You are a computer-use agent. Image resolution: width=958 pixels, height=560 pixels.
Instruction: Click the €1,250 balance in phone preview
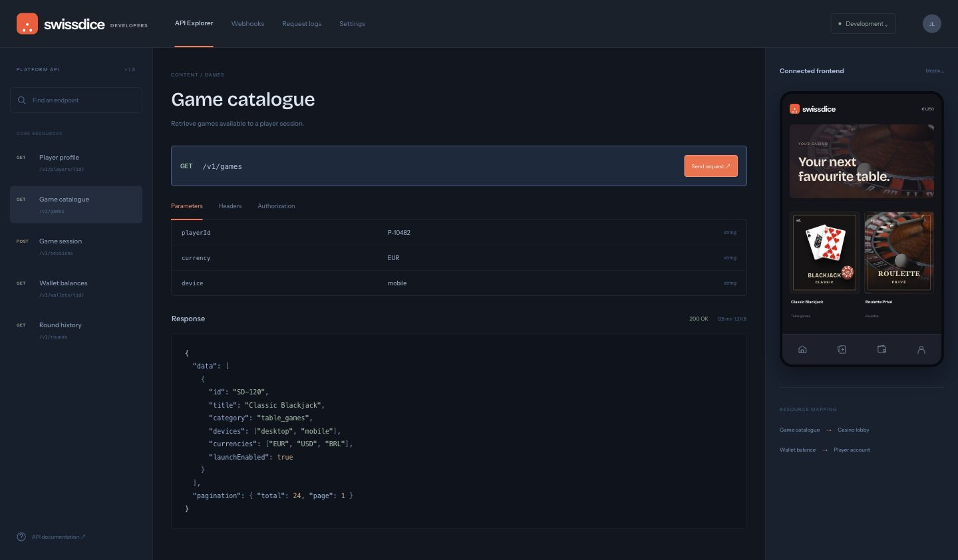click(x=927, y=109)
